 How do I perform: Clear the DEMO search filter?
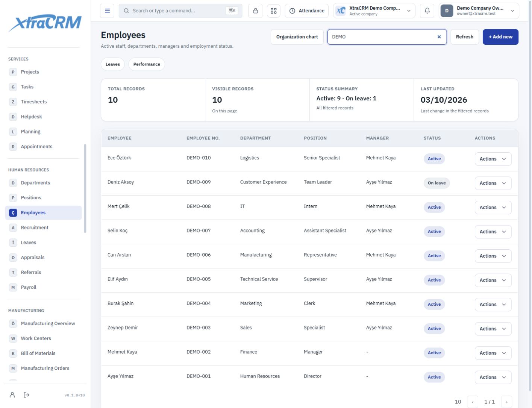point(439,37)
